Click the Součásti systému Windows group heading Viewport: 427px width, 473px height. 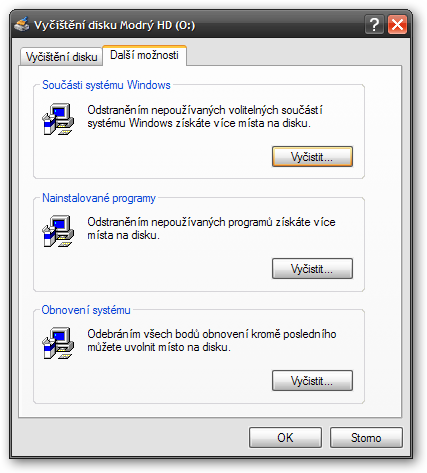(x=106, y=85)
